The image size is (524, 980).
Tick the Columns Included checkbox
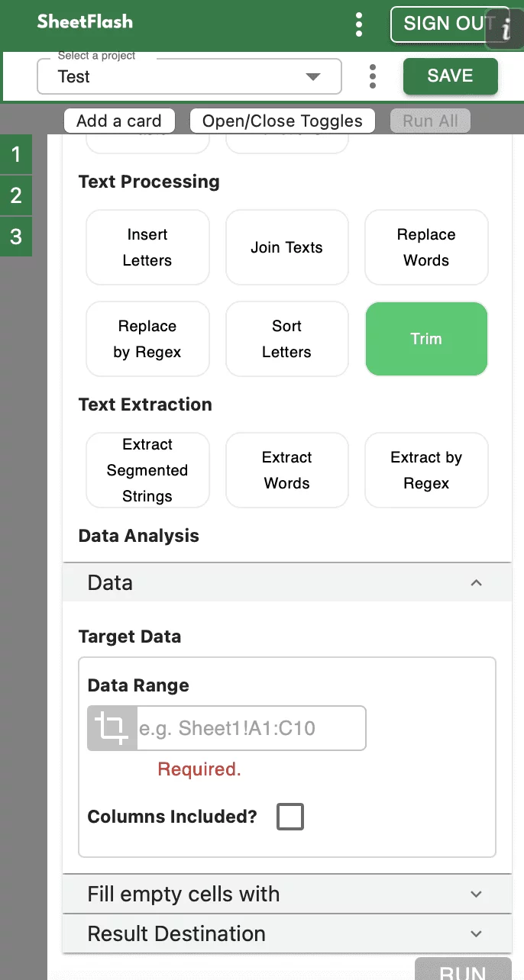point(289,817)
